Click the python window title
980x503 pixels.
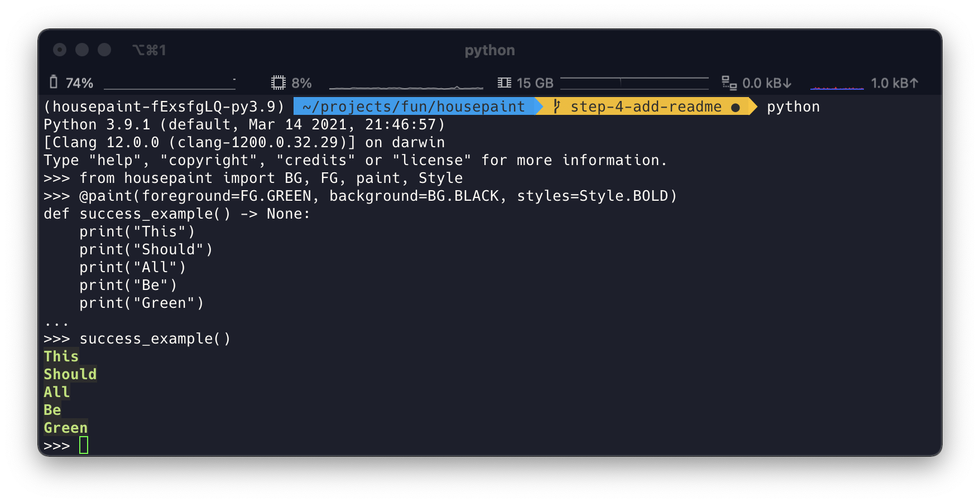(489, 50)
